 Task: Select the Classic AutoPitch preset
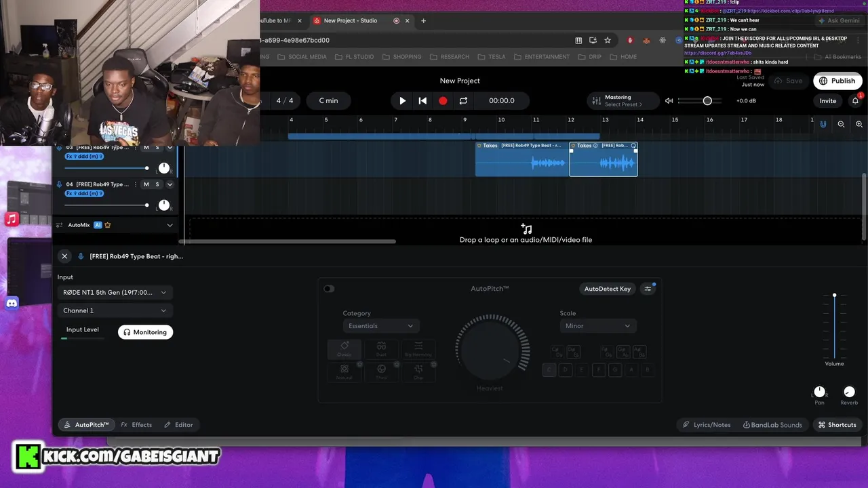pyautogui.click(x=344, y=349)
